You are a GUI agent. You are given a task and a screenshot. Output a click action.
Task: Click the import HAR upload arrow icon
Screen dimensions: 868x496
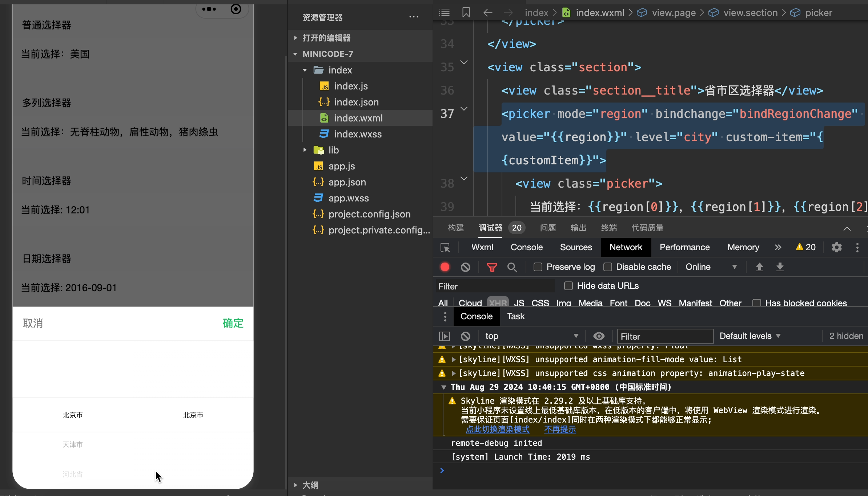pos(759,267)
